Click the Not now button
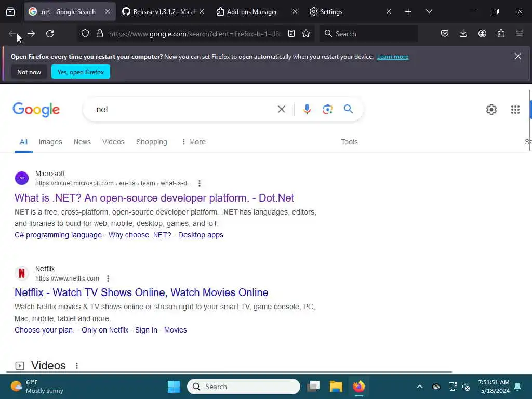 tap(29, 72)
